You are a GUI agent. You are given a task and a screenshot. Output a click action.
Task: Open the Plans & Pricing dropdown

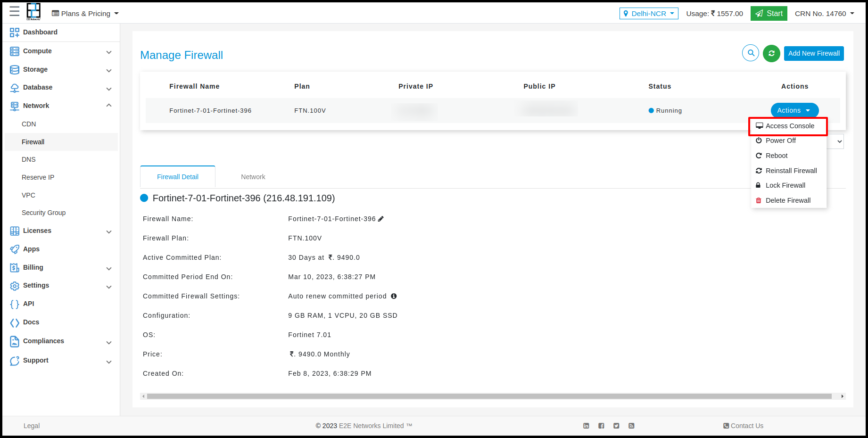coord(85,14)
